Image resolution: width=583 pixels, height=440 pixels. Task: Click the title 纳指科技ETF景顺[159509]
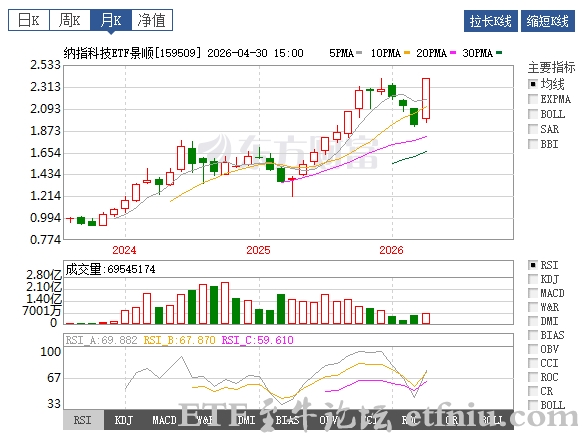tap(132, 53)
